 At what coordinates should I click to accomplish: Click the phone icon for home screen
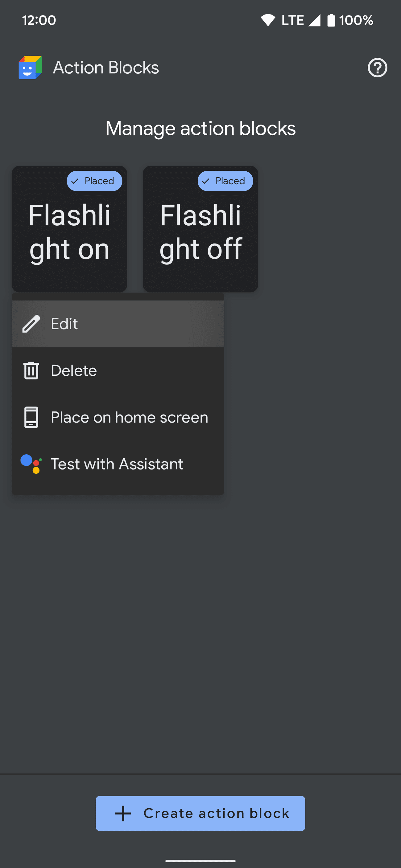tap(31, 417)
